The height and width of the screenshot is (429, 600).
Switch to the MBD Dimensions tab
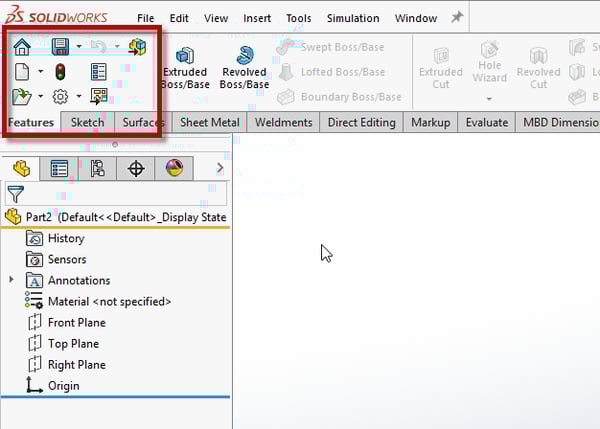tap(558, 122)
